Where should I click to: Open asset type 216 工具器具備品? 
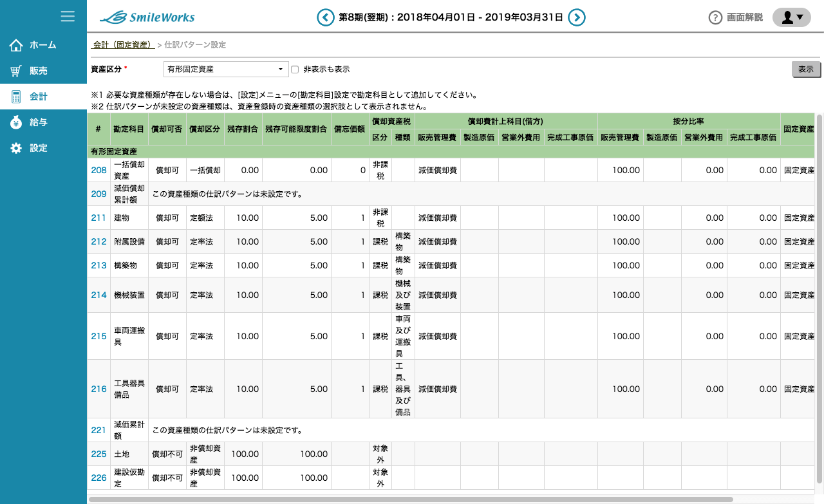[98, 389]
